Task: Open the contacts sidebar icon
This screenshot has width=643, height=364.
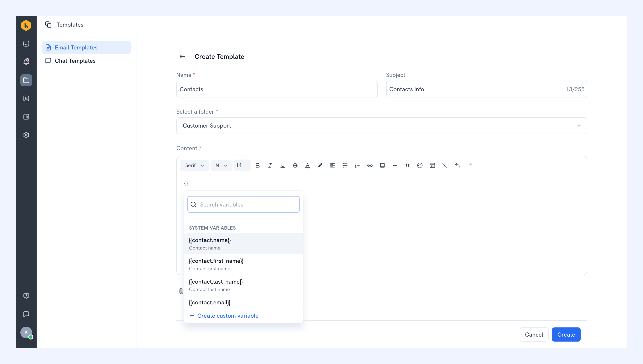Action: pyautogui.click(x=26, y=98)
